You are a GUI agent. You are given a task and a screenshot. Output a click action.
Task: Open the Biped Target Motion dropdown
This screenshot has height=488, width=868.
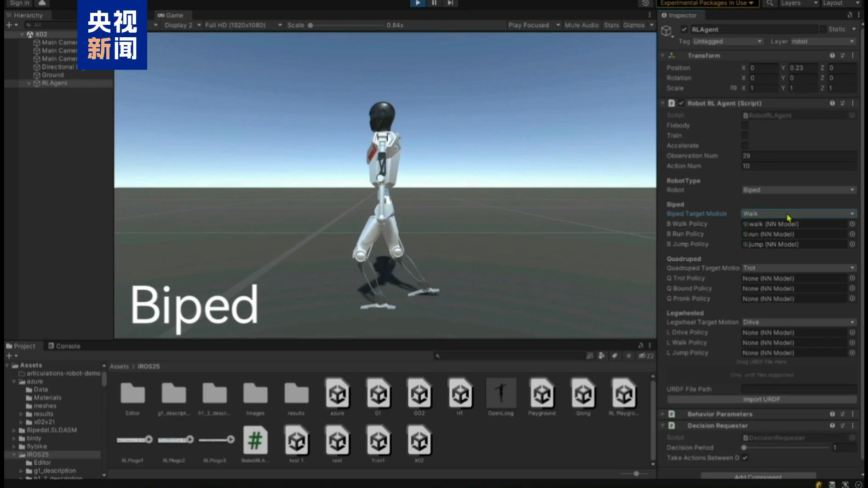click(799, 214)
